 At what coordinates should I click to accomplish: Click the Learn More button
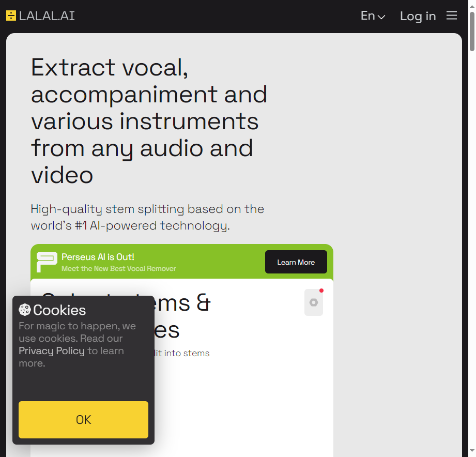296,262
